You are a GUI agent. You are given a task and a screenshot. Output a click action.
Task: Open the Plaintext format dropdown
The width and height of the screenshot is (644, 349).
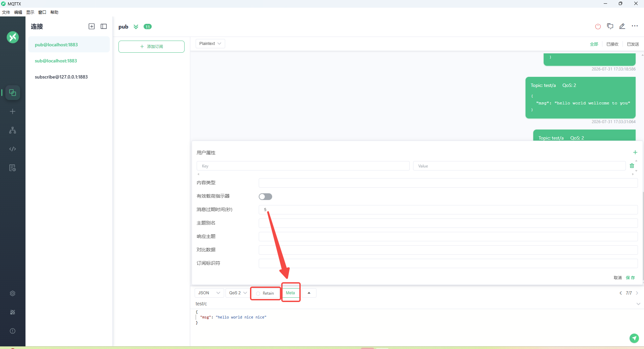[210, 44]
